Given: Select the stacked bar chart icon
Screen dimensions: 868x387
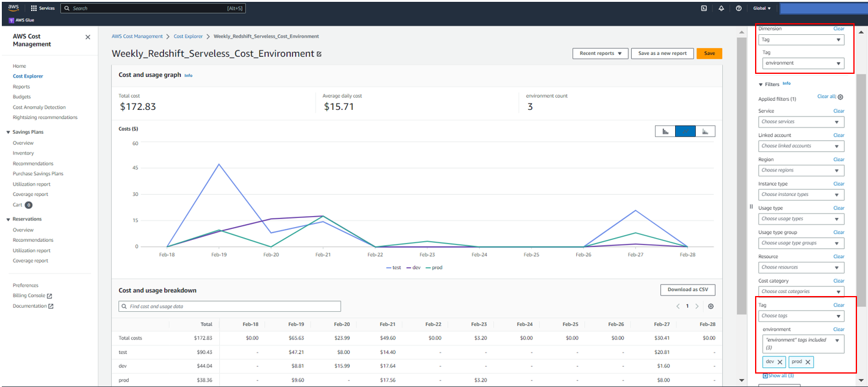Looking at the screenshot, I should click(x=706, y=131).
